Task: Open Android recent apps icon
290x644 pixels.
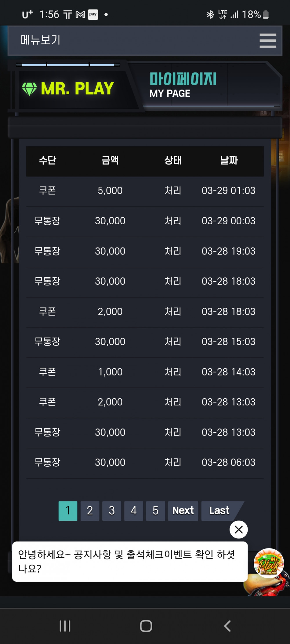Action: pos(65,626)
